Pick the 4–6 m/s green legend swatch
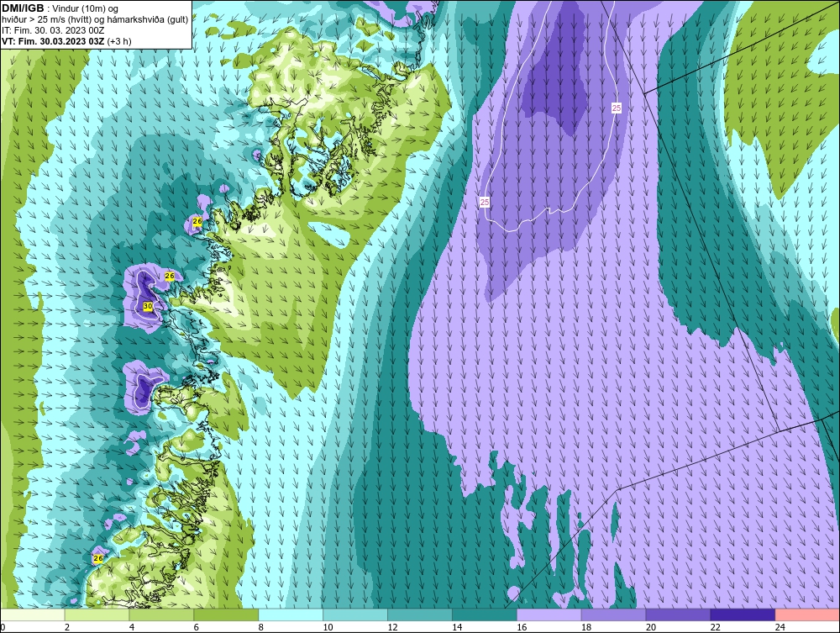This screenshot has height=633, width=840. coord(161,615)
